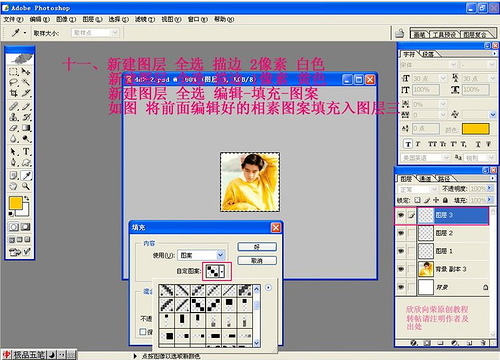Switch to the 通道 (Channels) tab

coord(425,179)
